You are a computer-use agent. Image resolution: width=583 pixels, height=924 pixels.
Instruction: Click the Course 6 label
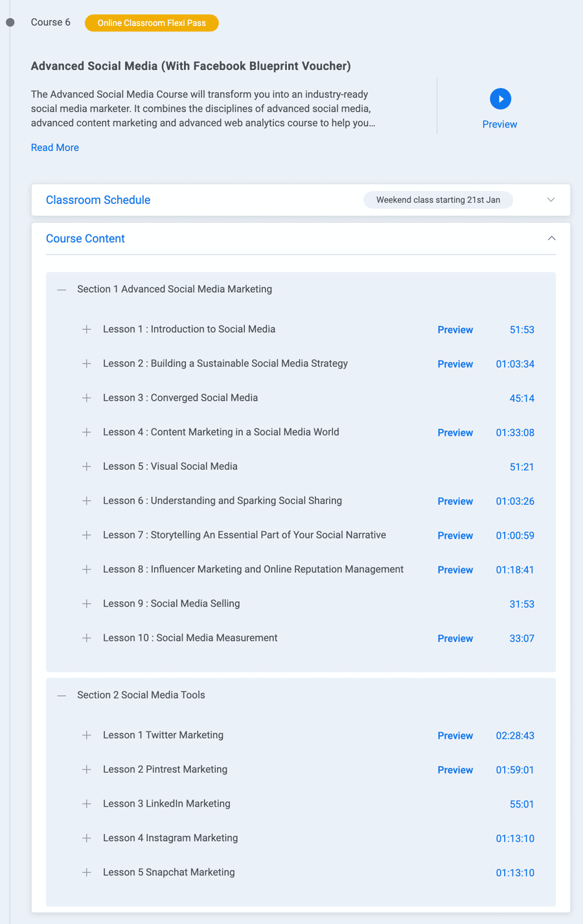(x=51, y=22)
